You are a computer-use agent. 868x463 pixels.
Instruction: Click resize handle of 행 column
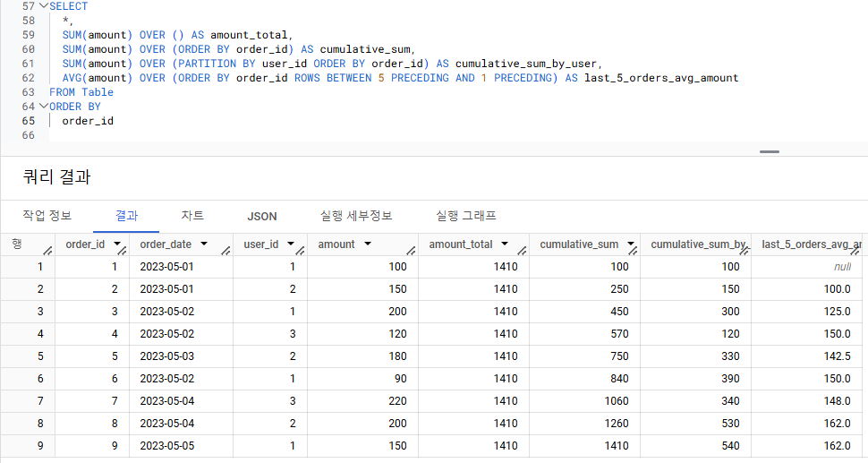click(48, 251)
